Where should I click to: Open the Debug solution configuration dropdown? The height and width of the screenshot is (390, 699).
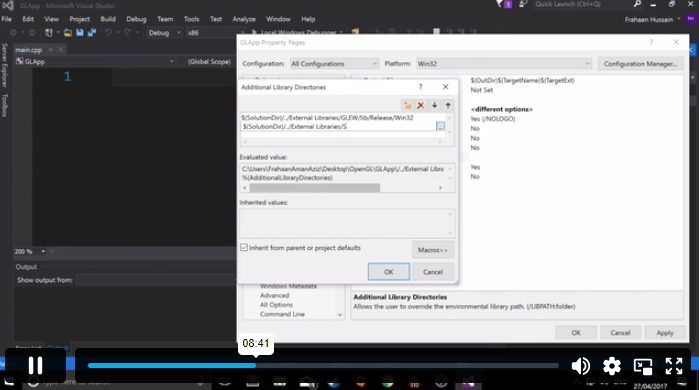coord(164,33)
